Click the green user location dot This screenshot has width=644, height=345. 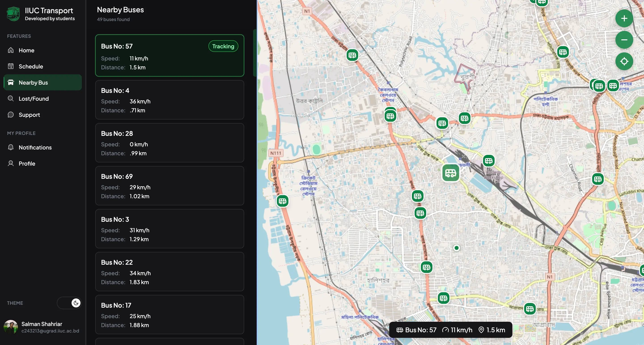pyautogui.click(x=456, y=248)
